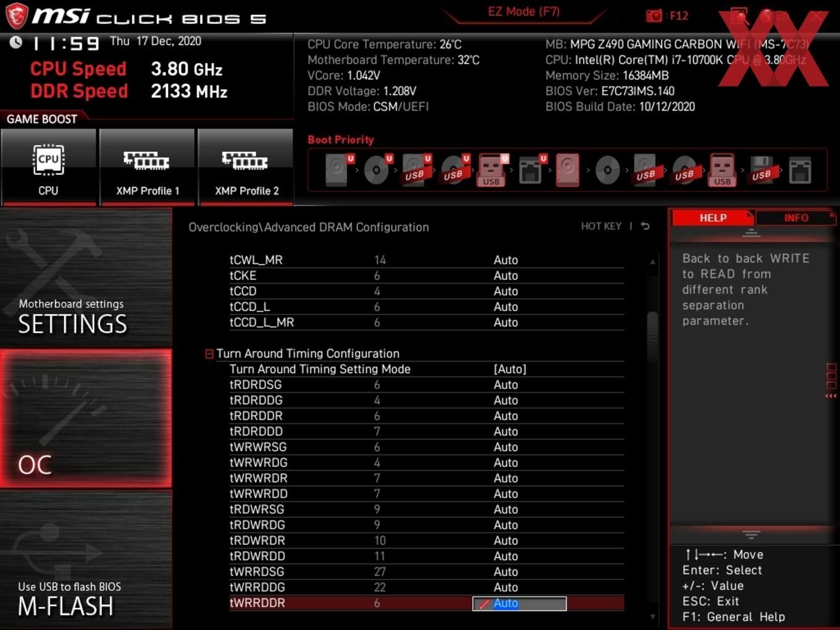Switch to the INFO tab
The width and height of the screenshot is (840, 630).
click(x=796, y=218)
